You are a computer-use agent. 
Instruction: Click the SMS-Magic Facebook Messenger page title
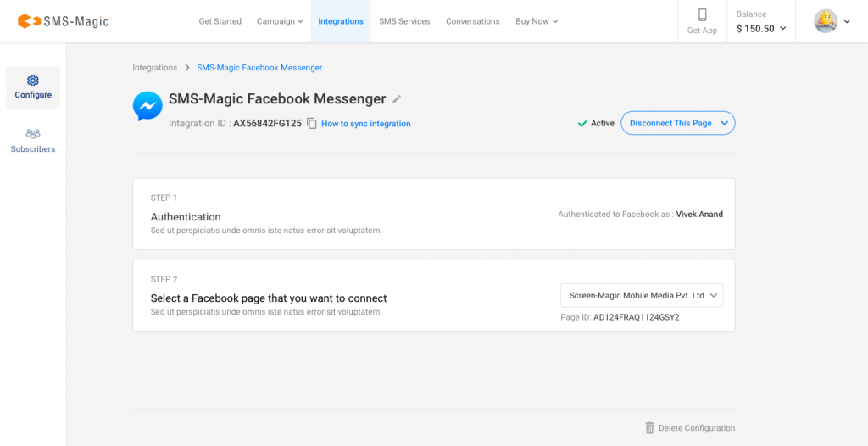(277, 98)
